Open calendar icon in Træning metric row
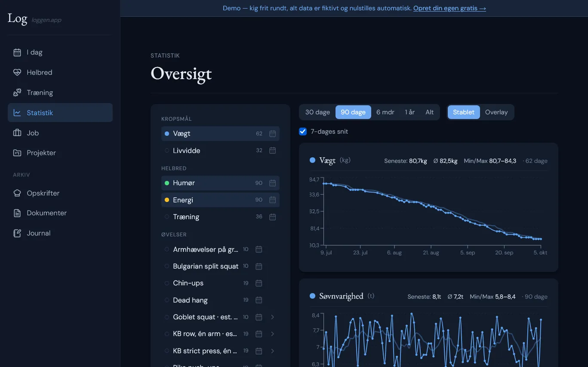 [272, 217]
